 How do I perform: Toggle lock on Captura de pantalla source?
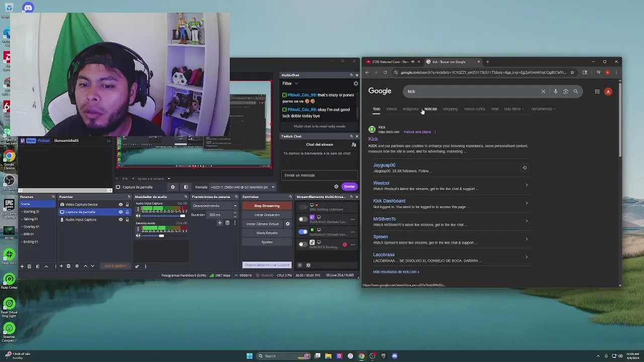(127, 212)
